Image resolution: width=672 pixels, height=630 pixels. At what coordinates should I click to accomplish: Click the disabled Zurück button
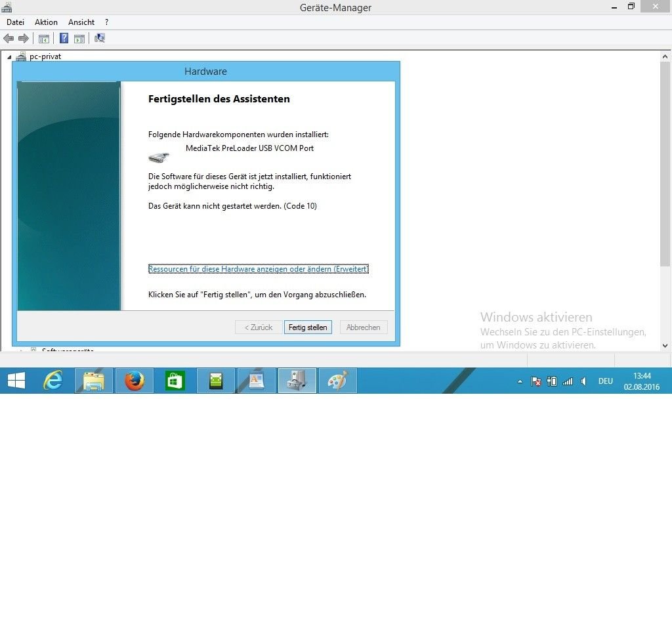click(259, 327)
